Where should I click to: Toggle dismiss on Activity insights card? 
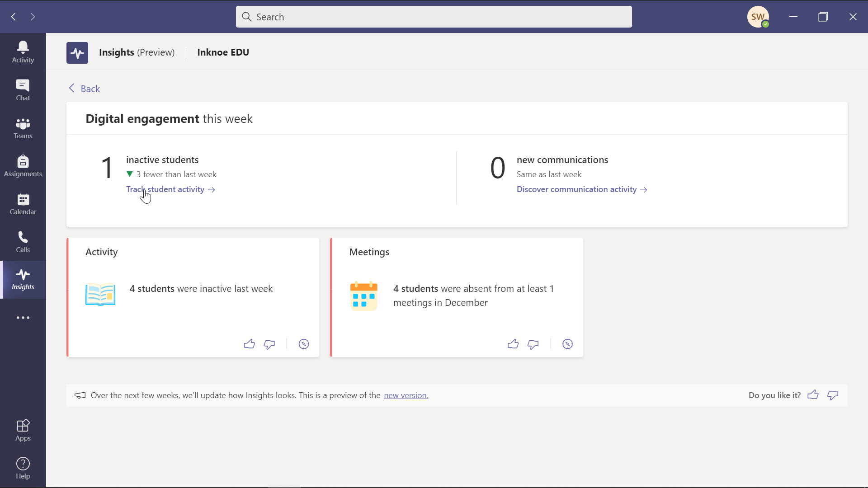pyautogui.click(x=304, y=344)
